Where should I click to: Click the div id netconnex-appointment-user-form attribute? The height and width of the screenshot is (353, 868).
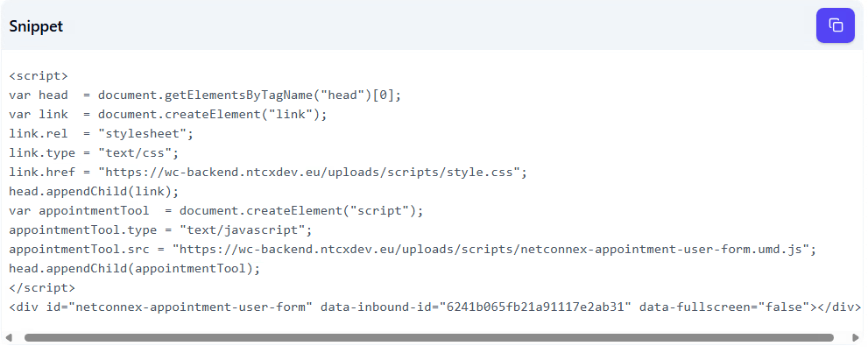point(180,307)
